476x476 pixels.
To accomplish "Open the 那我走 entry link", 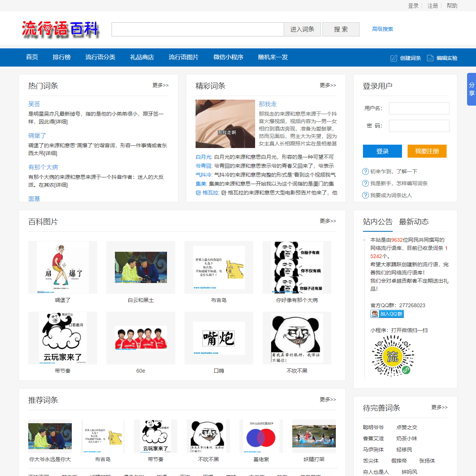I will point(267,104).
